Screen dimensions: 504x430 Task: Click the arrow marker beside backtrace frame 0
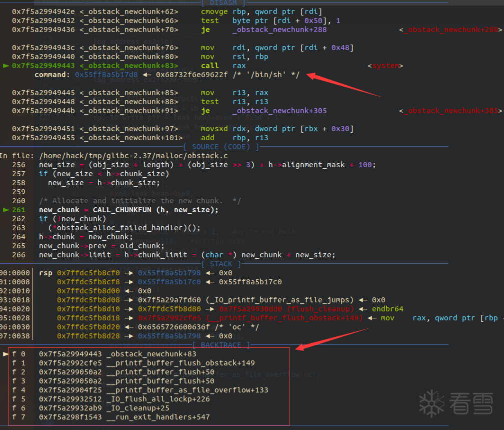click(x=6, y=354)
